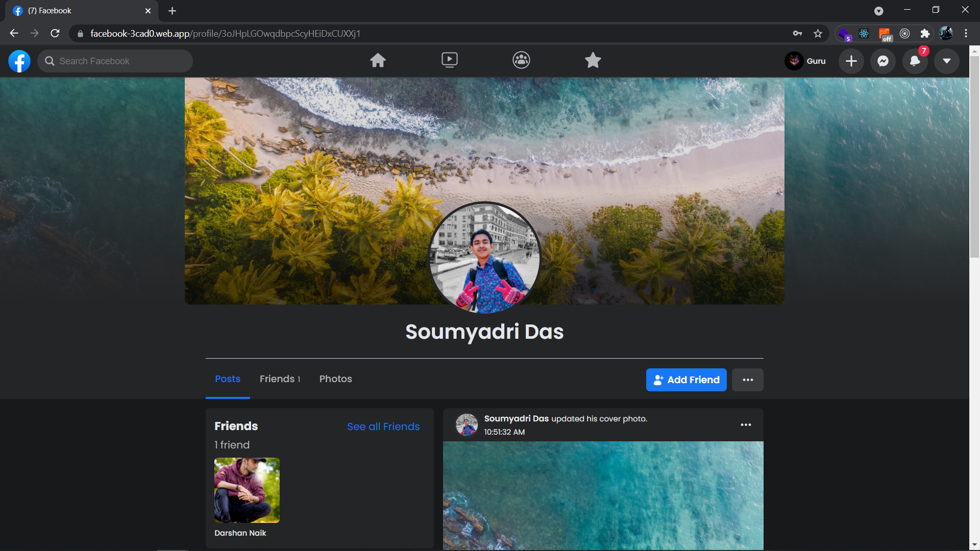
Task: Expand the account dropdown arrow
Action: coord(947,61)
